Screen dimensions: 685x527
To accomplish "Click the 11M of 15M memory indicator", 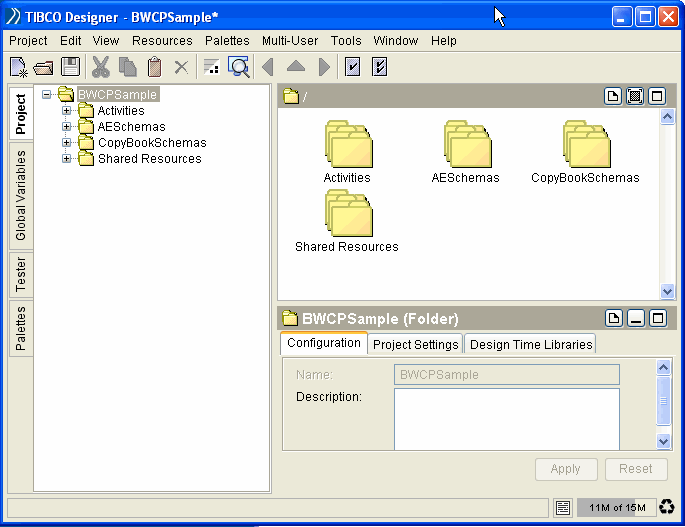I will coord(616,507).
